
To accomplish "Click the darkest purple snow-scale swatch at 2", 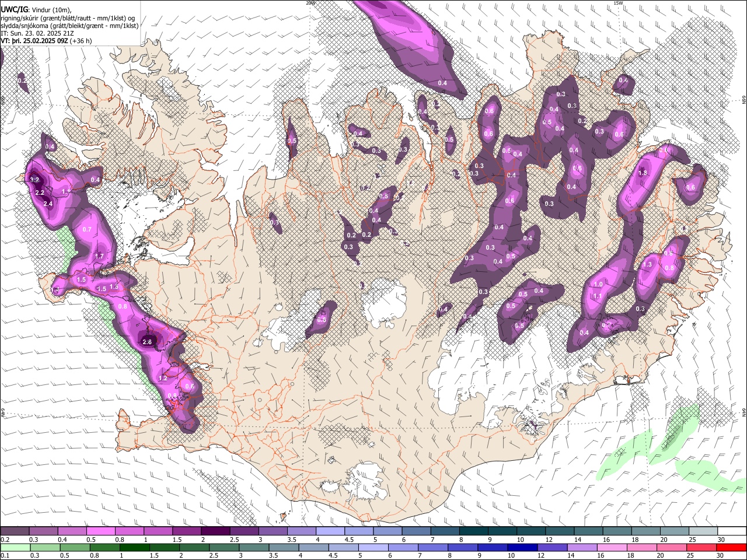I will coord(215,531).
